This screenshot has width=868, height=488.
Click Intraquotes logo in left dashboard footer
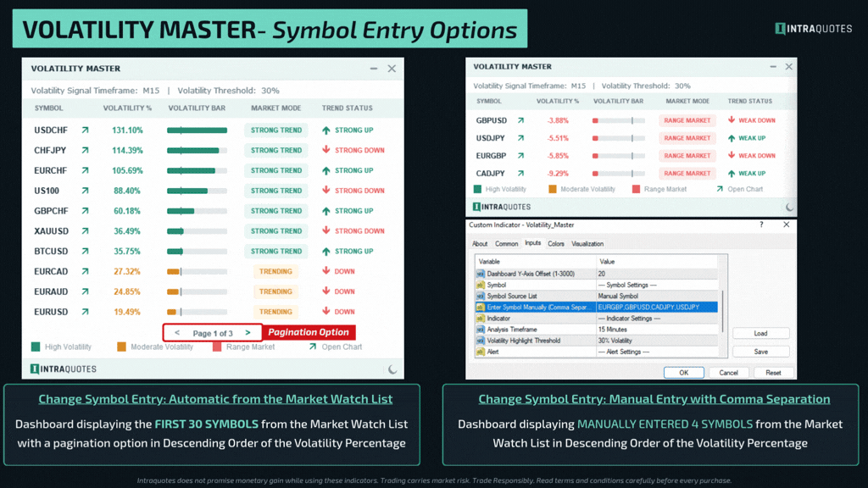pos(63,369)
